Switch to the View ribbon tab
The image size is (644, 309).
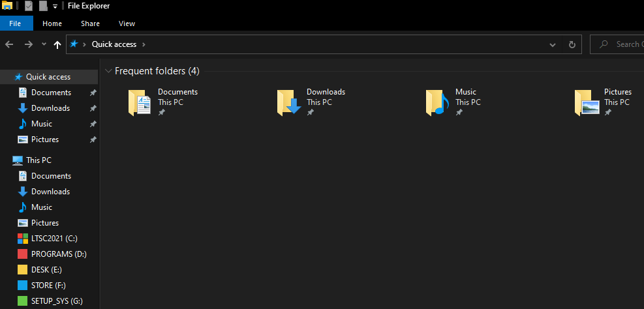[x=127, y=23]
